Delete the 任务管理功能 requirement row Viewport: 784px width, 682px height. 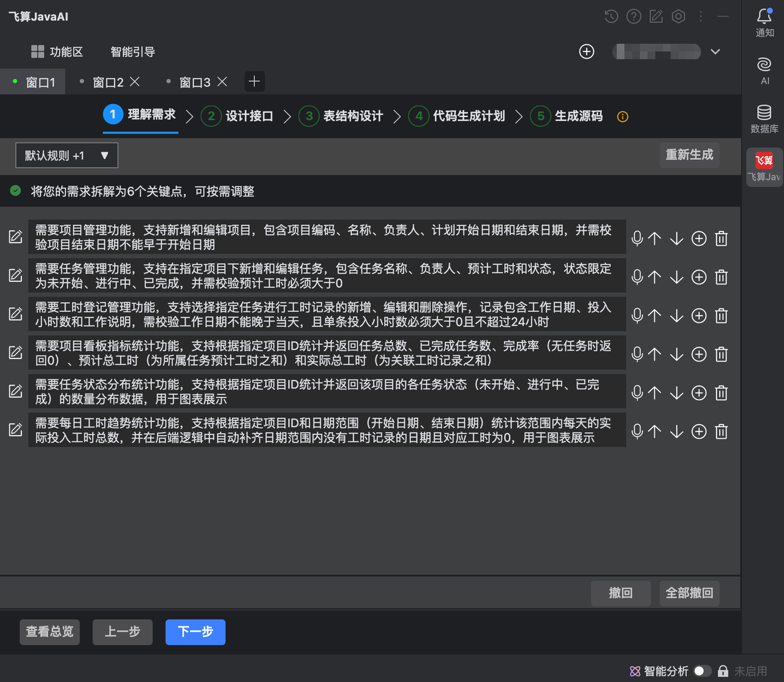[x=722, y=277]
